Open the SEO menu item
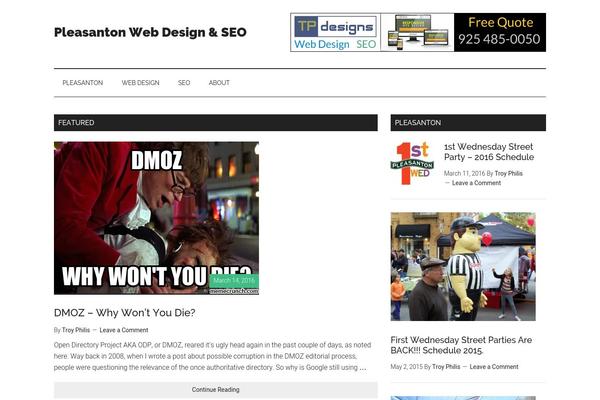The height and width of the screenshot is (400, 600). tap(184, 83)
